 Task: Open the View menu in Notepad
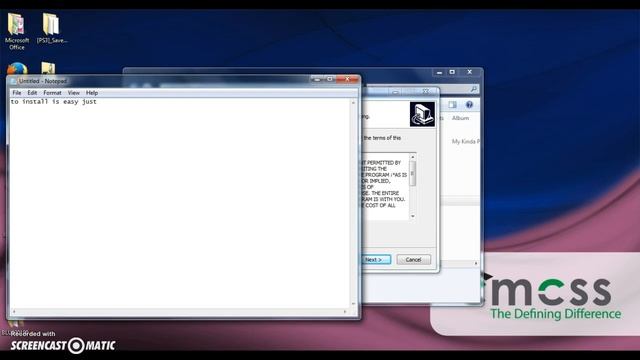tap(73, 93)
